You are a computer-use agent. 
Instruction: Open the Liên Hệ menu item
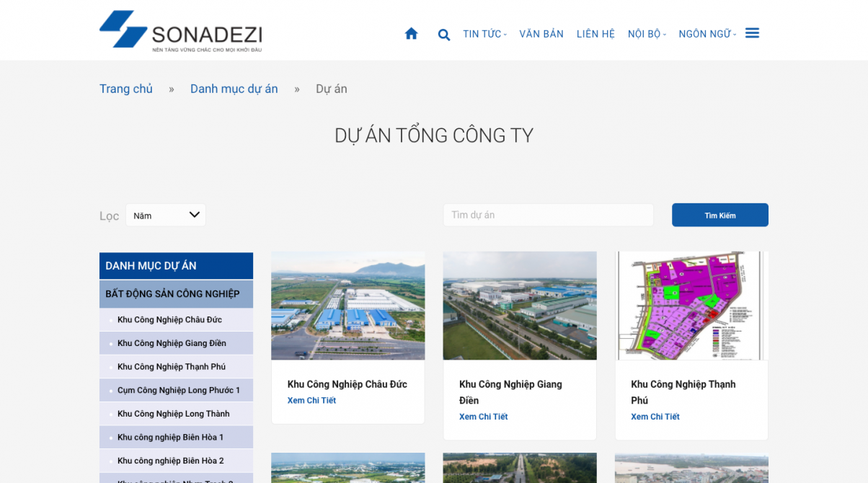point(595,34)
